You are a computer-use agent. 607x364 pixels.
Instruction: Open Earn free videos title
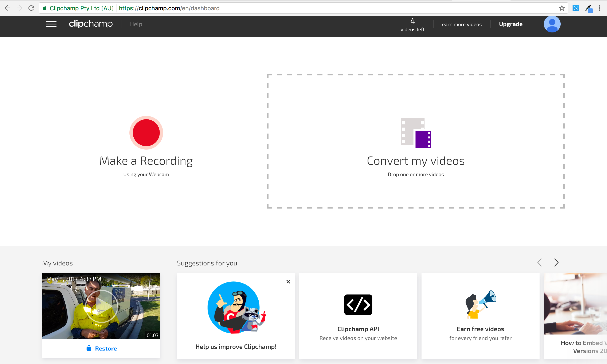(480, 329)
